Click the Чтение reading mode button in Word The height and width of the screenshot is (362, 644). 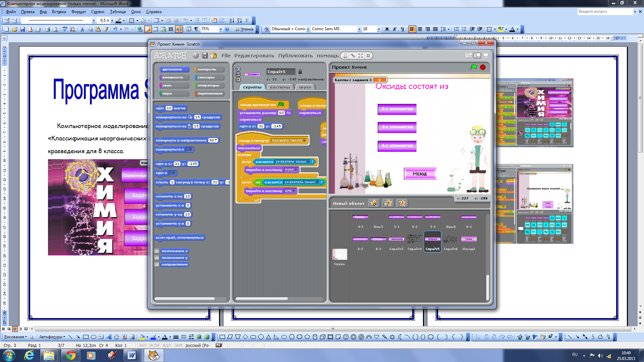point(244,29)
